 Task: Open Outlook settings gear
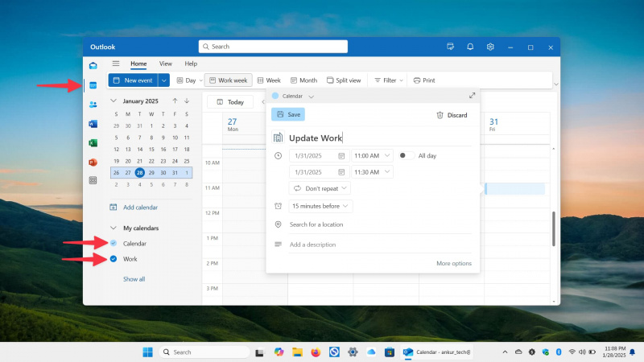[490, 47]
